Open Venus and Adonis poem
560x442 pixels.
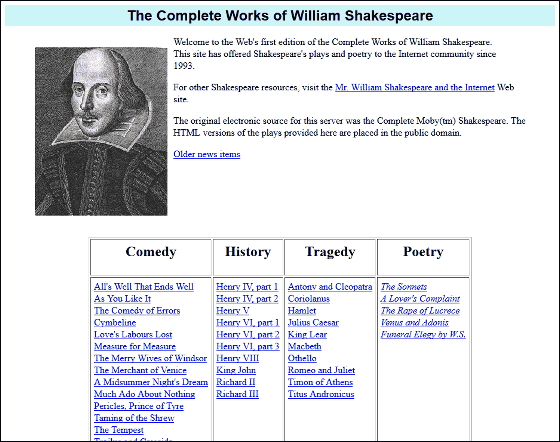coord(415,323)
